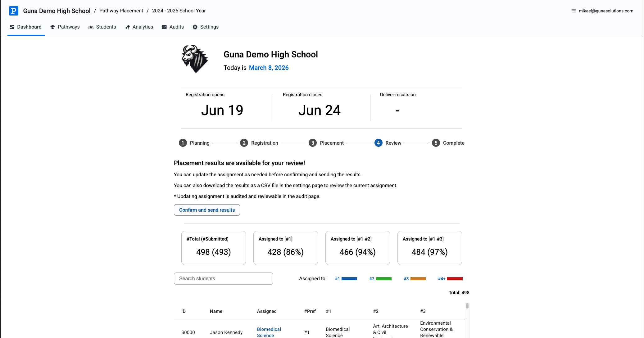644x338 pixels.
Task: Click the blue P app logo
Action: [14, 11]
